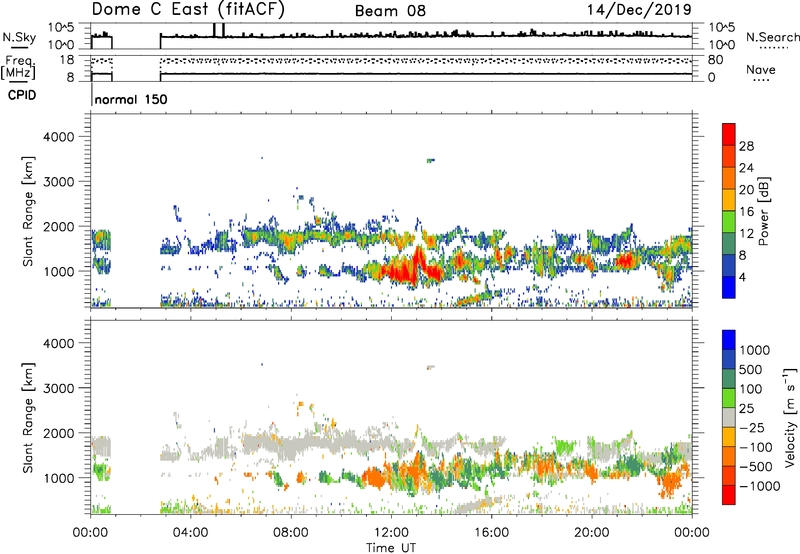Click the '-1000' tick on Velocity colorbar
The height and width of the screenshot is (554, 800).
point(760,486)
